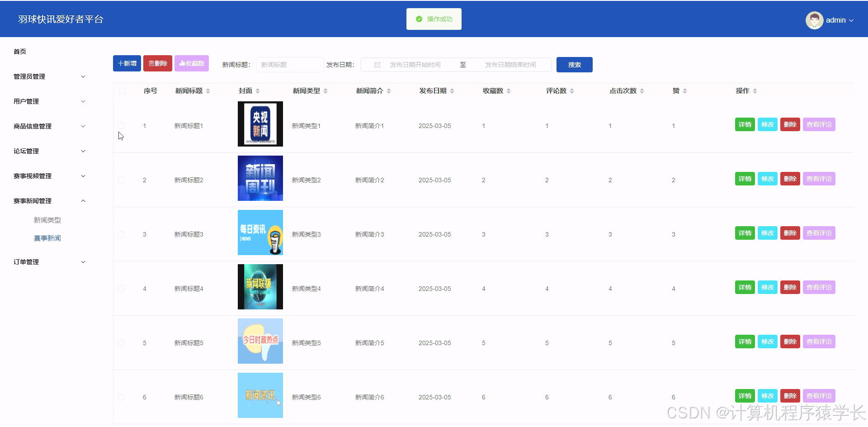Select 新闻类型 under 赛事新闻管理
The height and width of the screenshot is (427, 868).
click(x=47, y=220)
